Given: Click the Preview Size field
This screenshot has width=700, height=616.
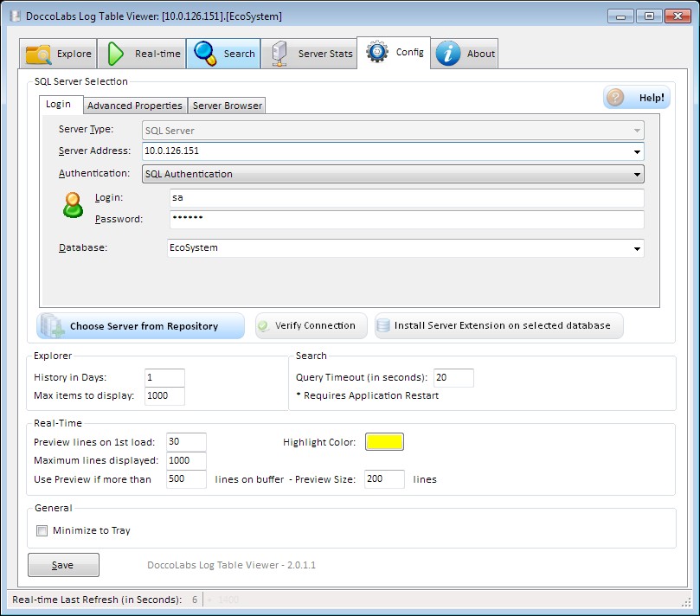Looking at the screenshot, I should tap(384, 479).
